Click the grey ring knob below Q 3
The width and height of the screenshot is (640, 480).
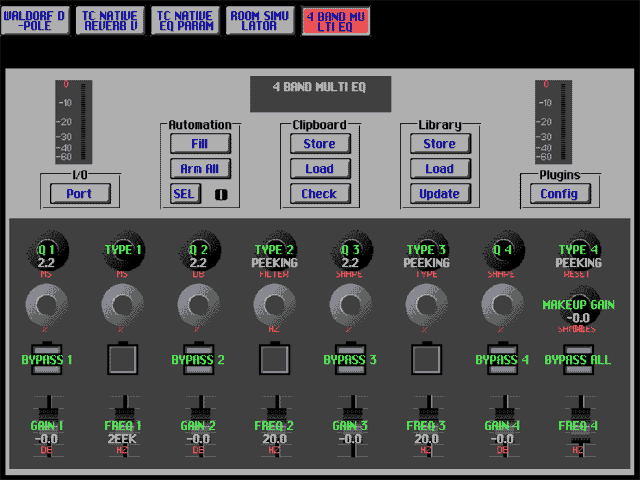[x=350, y=305]
